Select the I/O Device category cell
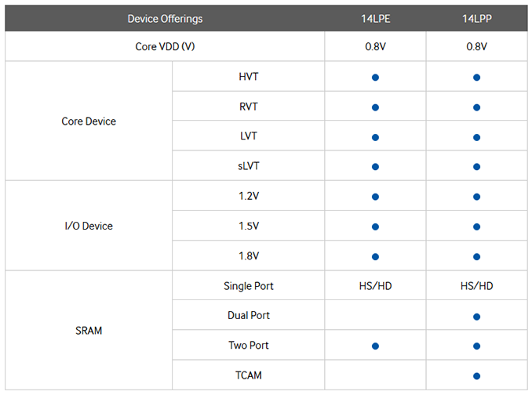This screenshot has height=395, width=532. click(89, 226)
